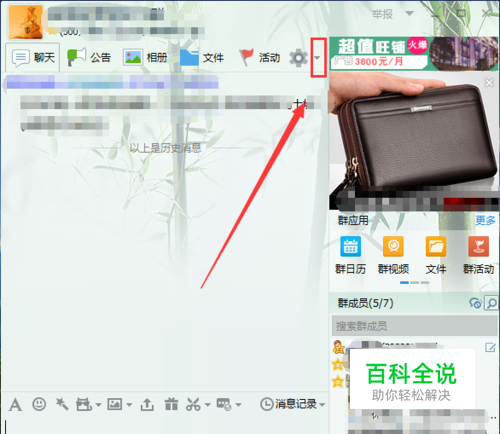Click the message bubble tool icon
This screenshot has height=434, width=500.
(x=224, y=404)
